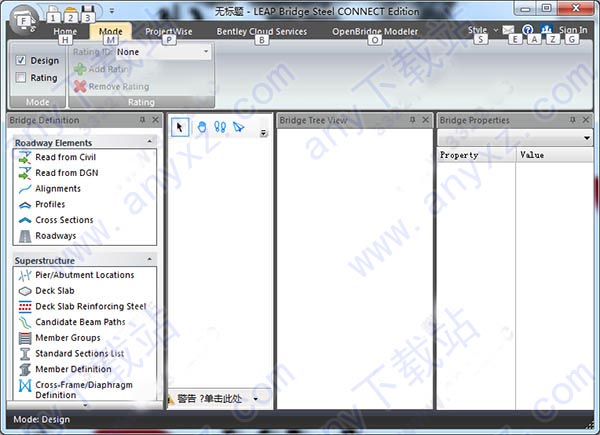Open the warning message dropdown arrow
The image size is (600, 435).
pos(255,399)
